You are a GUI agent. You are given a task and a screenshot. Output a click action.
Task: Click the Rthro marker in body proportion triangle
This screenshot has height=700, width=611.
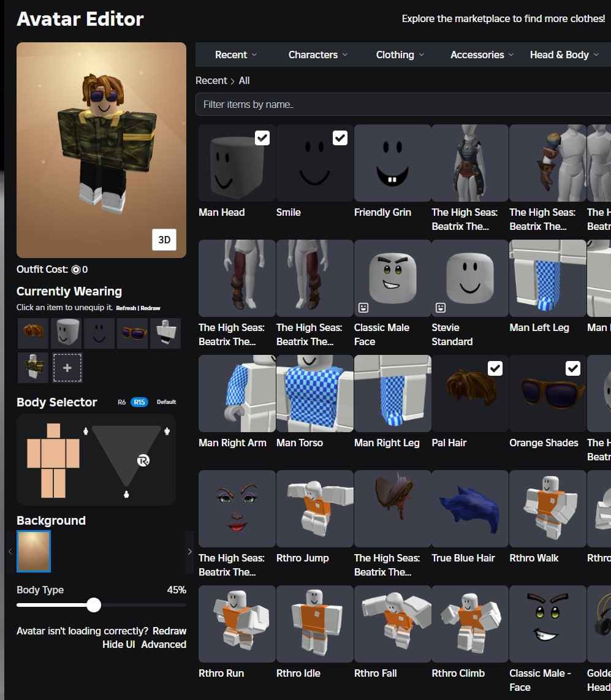click(x=143, y=460)
